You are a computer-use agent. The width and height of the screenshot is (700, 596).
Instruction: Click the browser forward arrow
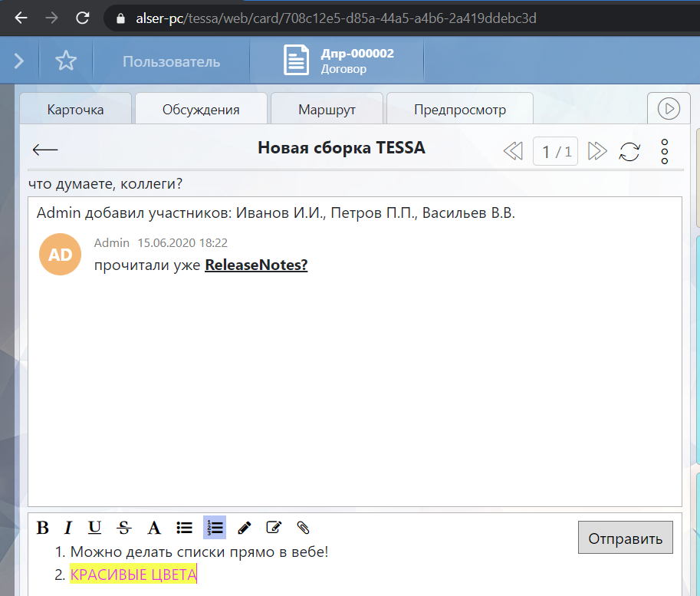pyautogui.click(x=52, y=18)
